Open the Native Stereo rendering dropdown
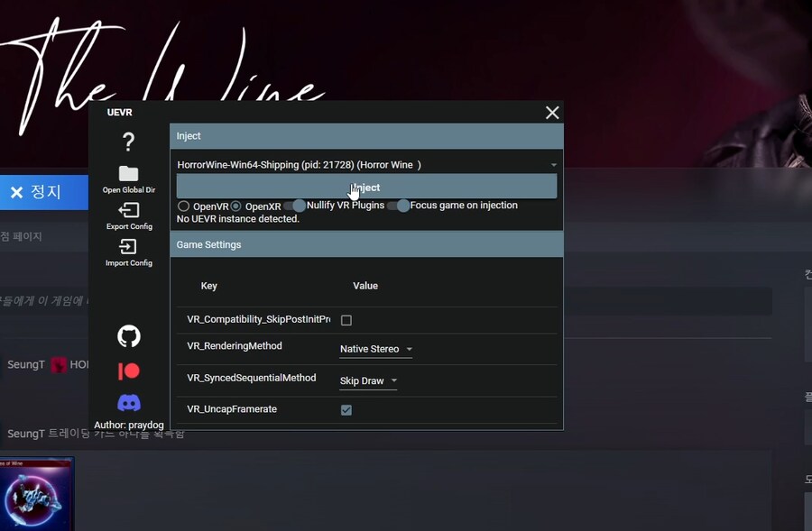This screenshot has height=531, width=812. (x=375, y=349)
